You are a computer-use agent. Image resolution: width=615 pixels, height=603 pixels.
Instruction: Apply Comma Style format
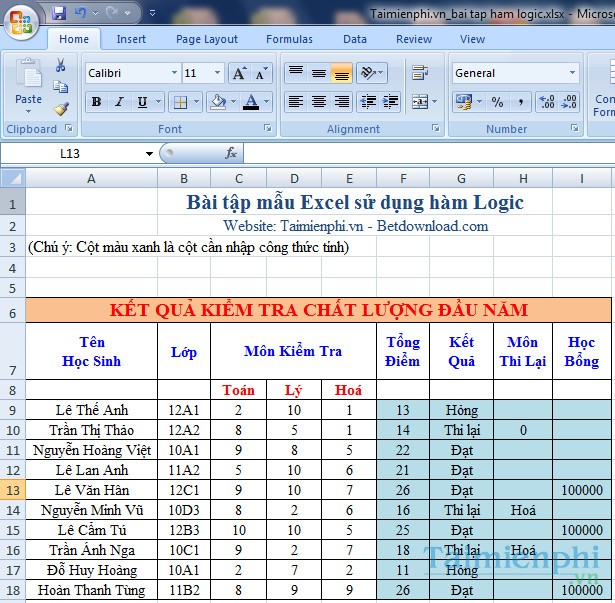[520, 102]
